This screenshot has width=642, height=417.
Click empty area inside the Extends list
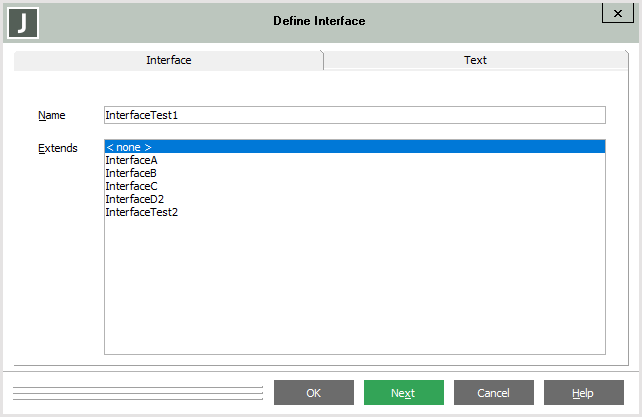pos(354,290)
